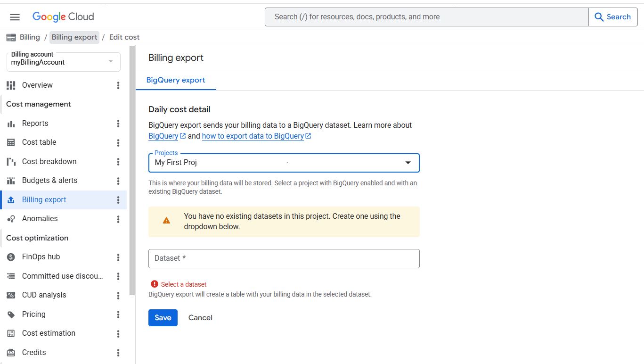
Task: Open more options for Cost table
Action: pyautogui.click(x=118, y=142)
